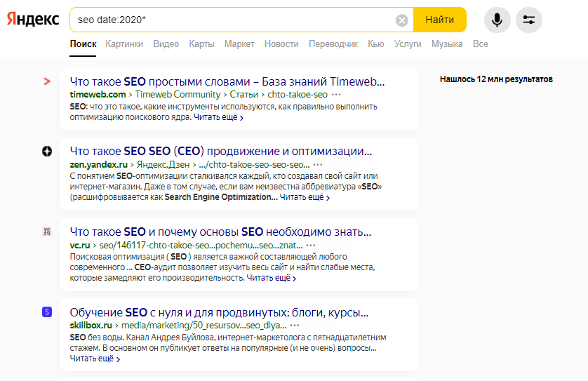This screenshot has height=381, width=588.
Task: Expand 'Читать ещё' in the Timeweb result
Action: point(219,117)
